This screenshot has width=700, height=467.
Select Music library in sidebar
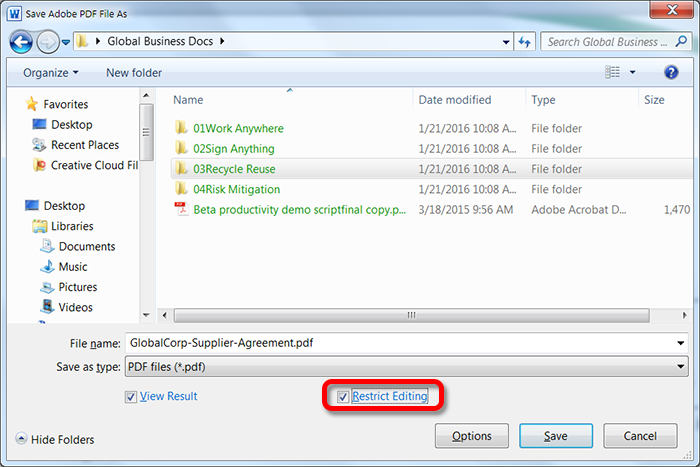[72, 267]
